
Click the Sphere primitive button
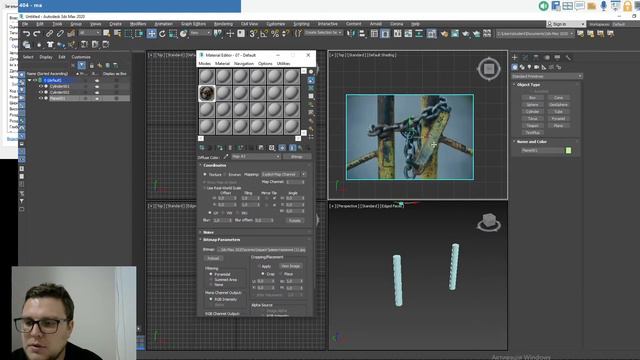[x=532, y=104]
